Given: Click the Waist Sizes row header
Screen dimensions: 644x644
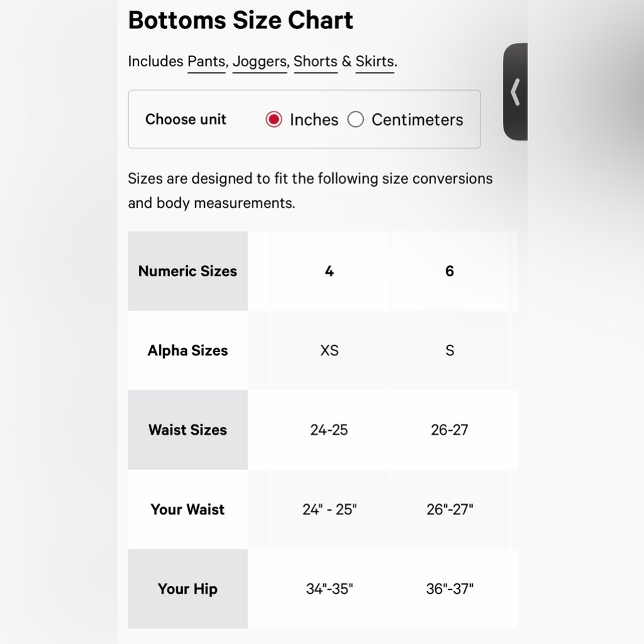Looking at the screenshot, I should 187,430.
